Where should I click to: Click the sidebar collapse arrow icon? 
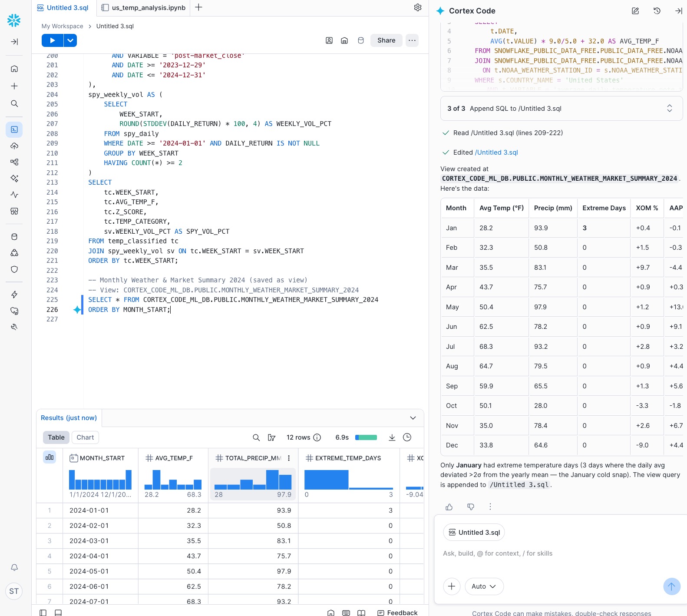tap(14, 42)
